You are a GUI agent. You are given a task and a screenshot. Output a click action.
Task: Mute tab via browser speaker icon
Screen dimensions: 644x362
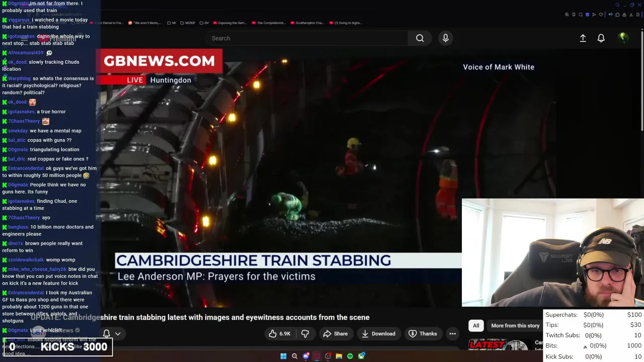[611, 15]
